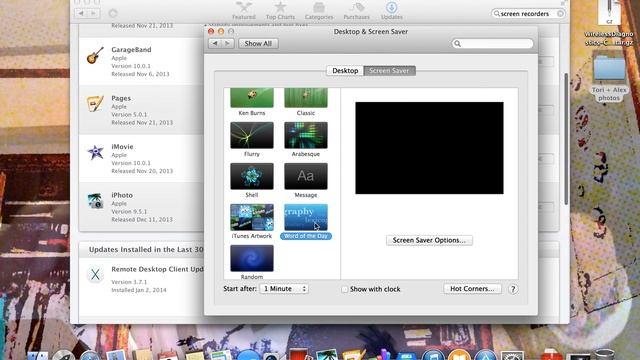Screen dimensions: 640x360
Task: Click the 'Pages' app name text
Action: 121,98
